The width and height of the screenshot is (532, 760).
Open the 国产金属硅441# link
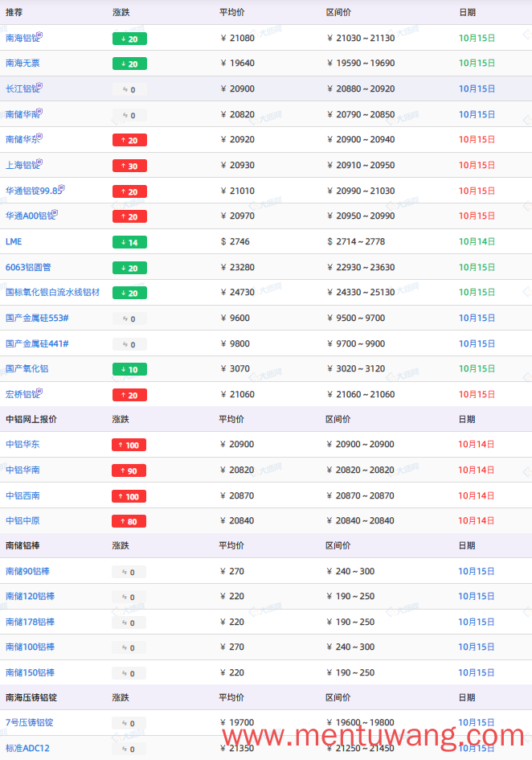(37, 343)
